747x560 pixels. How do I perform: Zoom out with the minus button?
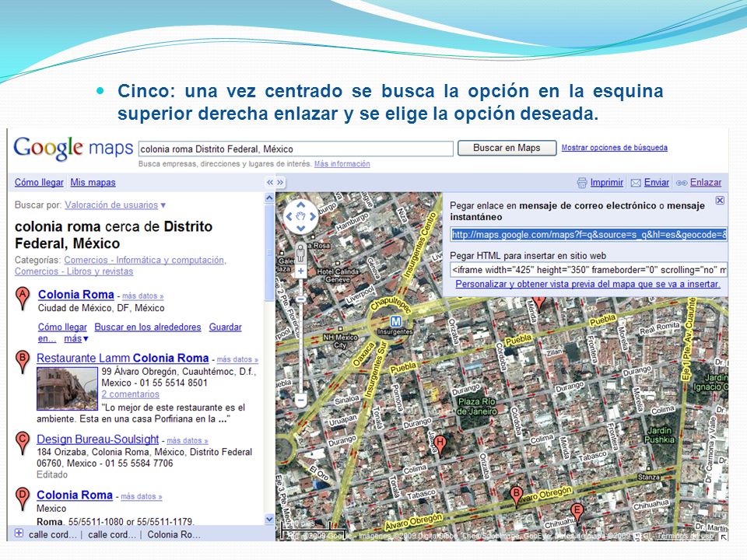(x=300, y=401)
